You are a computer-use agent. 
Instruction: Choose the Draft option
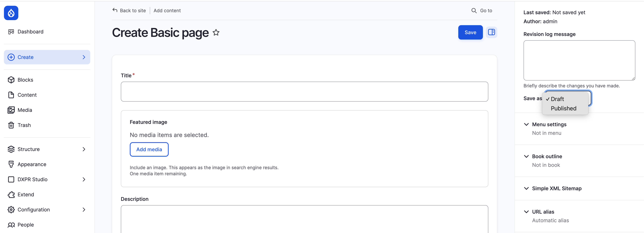point(557,99)
